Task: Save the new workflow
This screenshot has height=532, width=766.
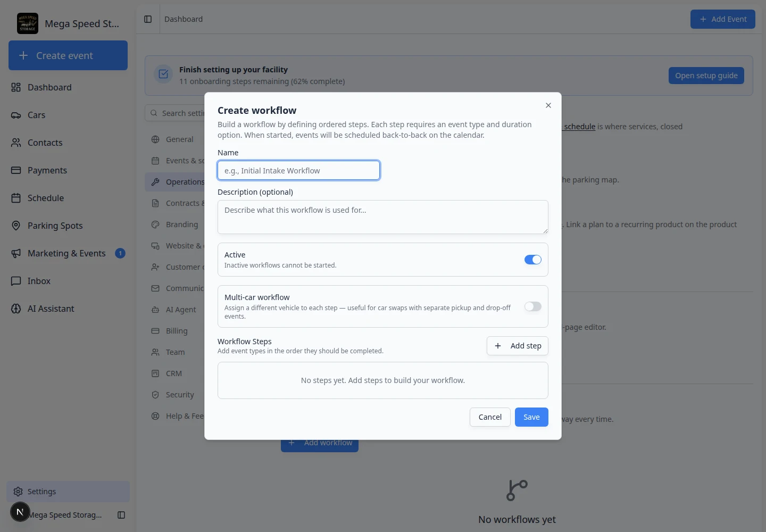Action: [x=531, y=417]
